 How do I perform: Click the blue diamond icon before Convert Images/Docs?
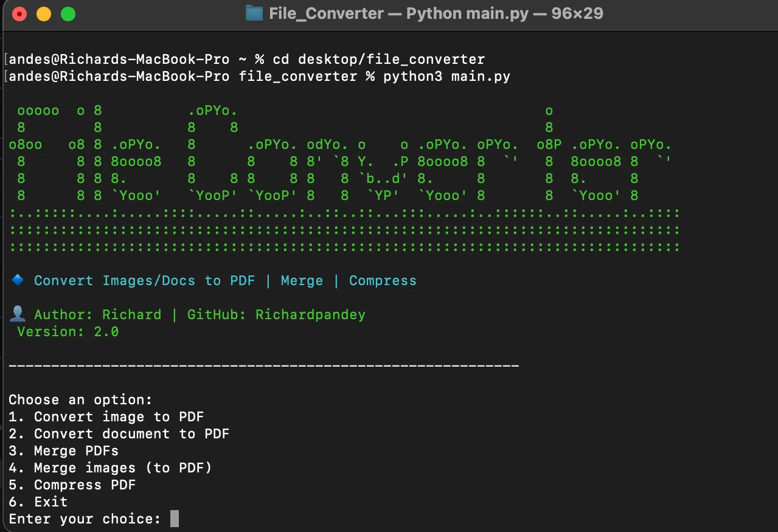click(16, 280)
